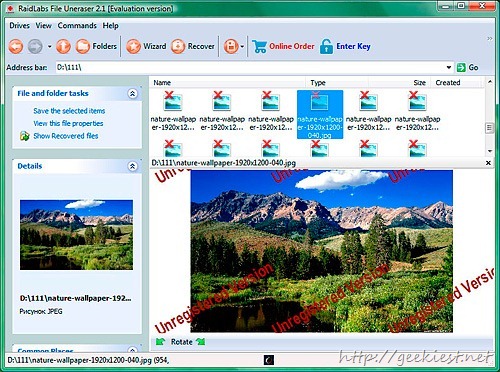The height and width of the screenshot is (372, 500).
Task: Open the Commands menu
Action: pos(77,26)
